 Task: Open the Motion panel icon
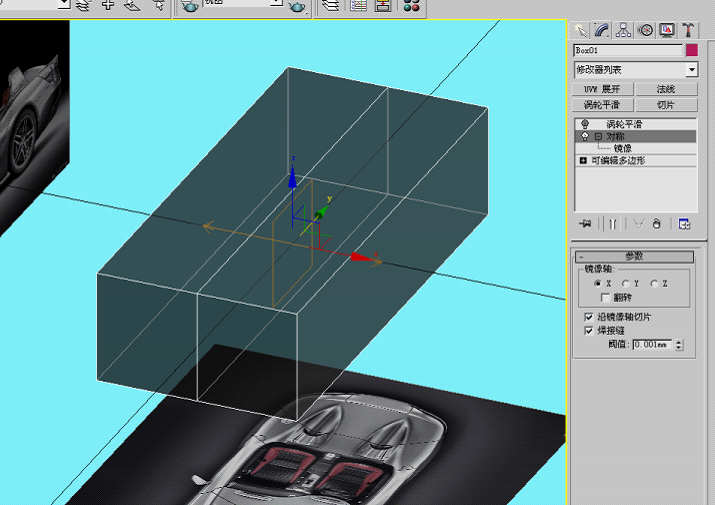[645, 30]
